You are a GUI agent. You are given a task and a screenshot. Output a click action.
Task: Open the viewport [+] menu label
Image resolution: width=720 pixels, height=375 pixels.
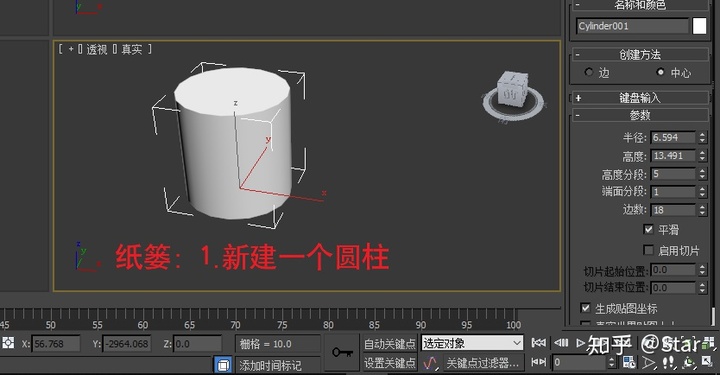tap(71, 49)
